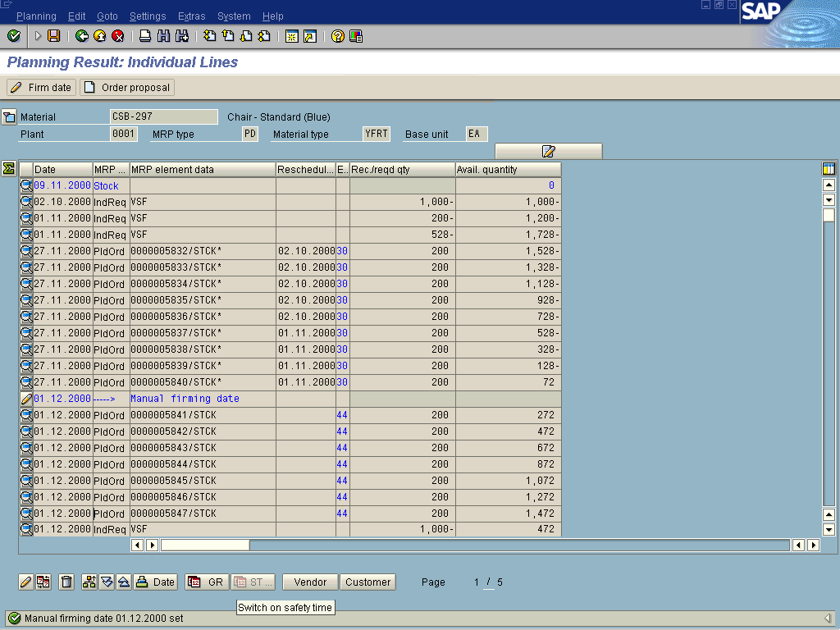Click the Material field showing CSB-297
This screenshot has height=630, width=840.
(x=164, y=116)
